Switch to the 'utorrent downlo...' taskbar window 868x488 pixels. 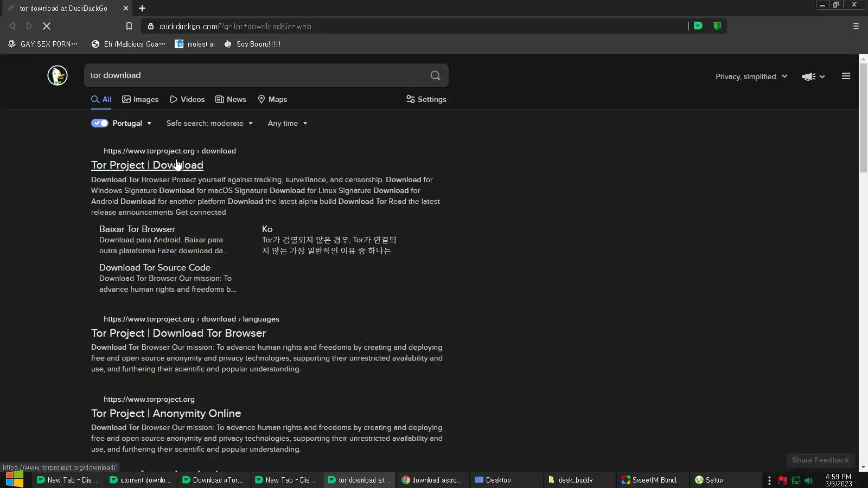(x=141, y=480)
